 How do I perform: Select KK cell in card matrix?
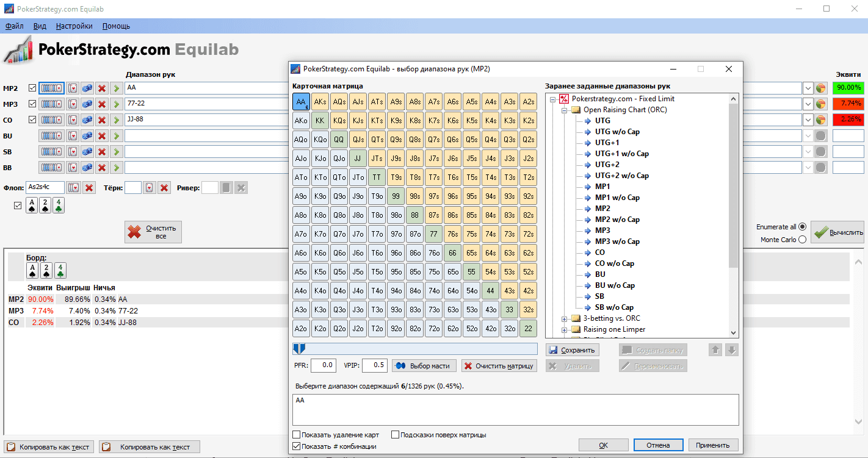[x=320, y=120]
